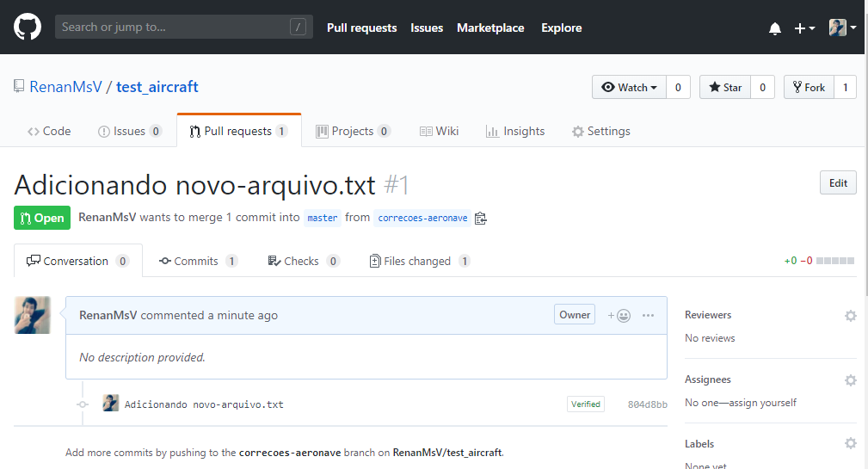
Task: Open Labels gear settings
Action: pyautogui.click(x=850, y=444)
